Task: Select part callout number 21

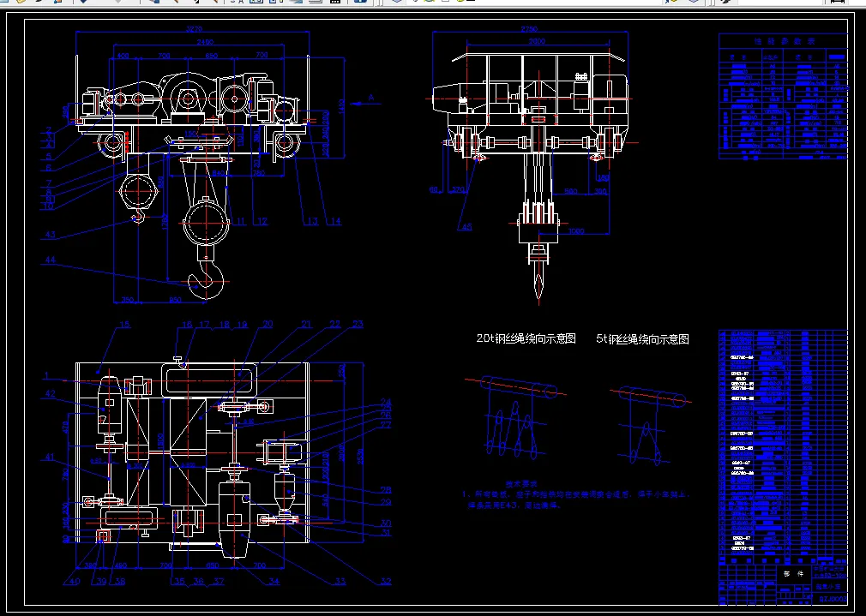Action: pyautogui.click(x=306, y=325)
